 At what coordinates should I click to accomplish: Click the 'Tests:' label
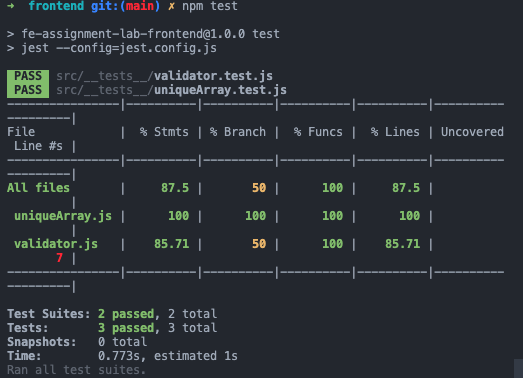point(28,328)
